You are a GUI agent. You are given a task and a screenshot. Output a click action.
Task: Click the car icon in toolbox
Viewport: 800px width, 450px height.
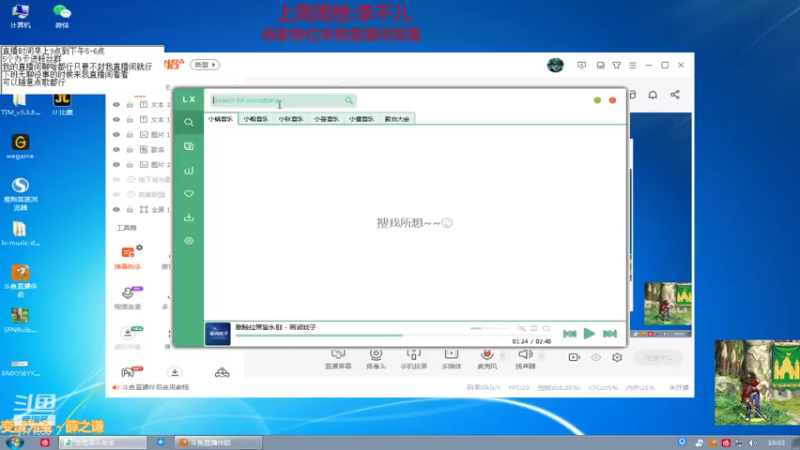(222, 373)
